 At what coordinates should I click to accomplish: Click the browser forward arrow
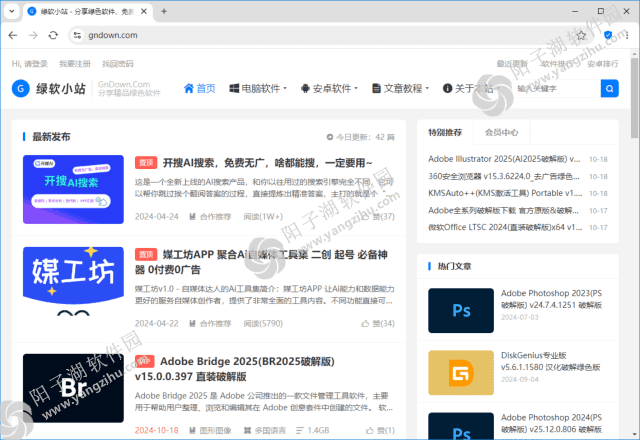pyautogui.click(x=33, y=36)
